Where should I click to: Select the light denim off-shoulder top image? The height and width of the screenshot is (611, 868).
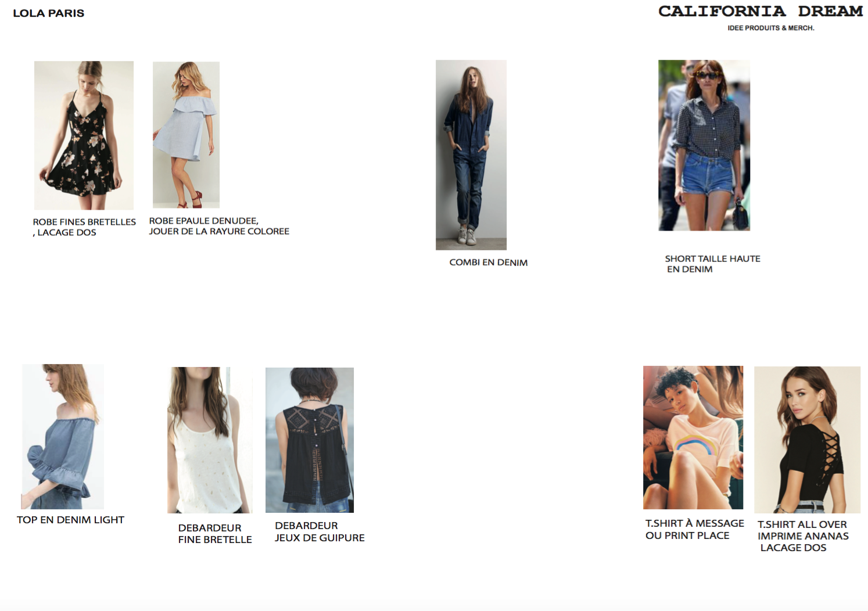point(63,437)
